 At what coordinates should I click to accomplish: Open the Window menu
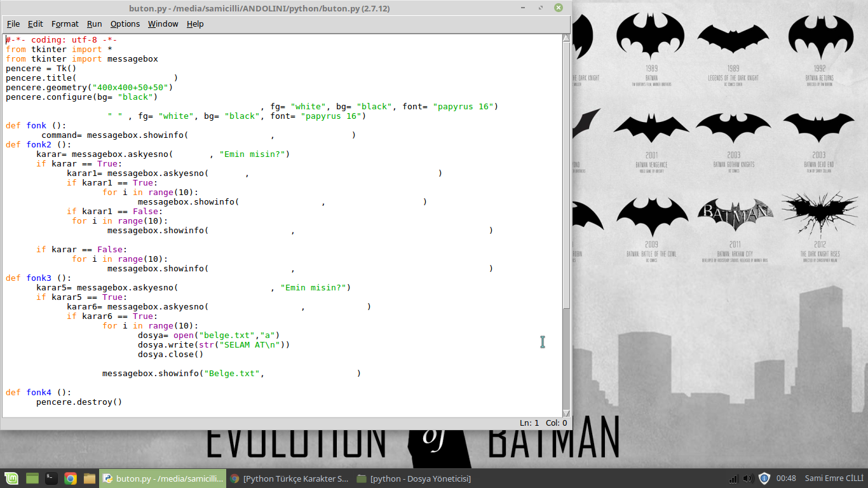pyautogui.click(x=163, y=24)
